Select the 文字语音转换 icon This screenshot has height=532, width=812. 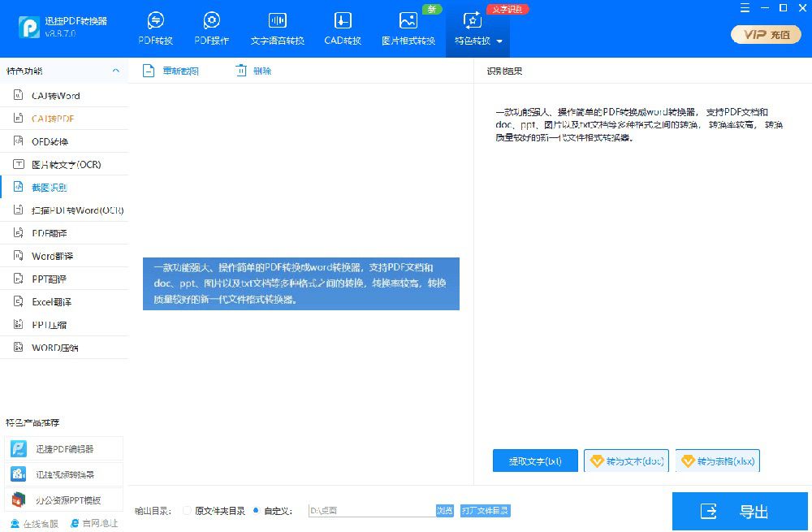pos(278,21)
